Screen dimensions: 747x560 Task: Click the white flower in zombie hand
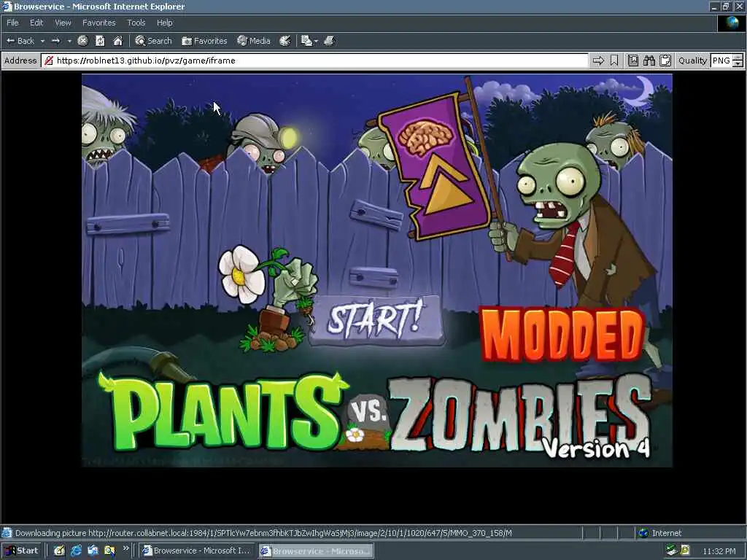pos(241,274)
